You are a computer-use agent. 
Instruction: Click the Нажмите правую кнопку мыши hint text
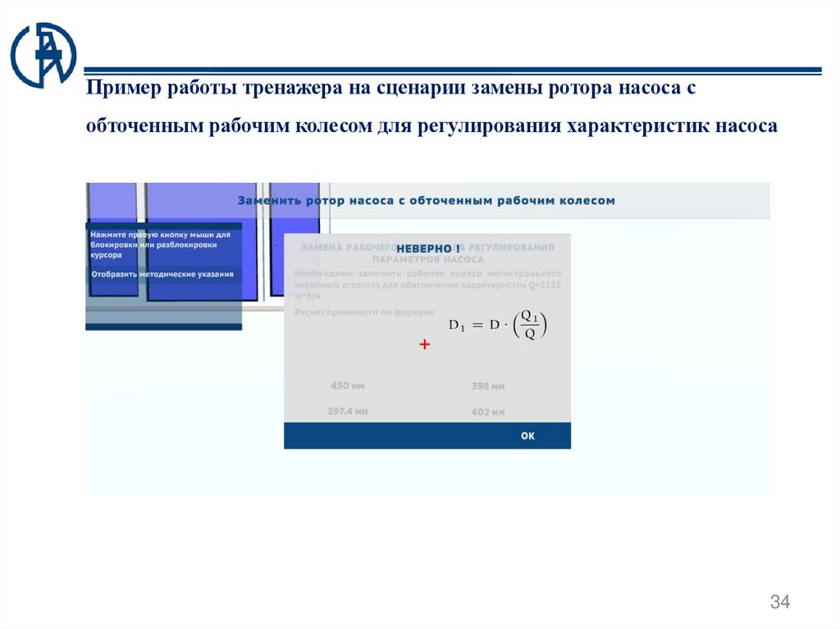click(160, 244)
